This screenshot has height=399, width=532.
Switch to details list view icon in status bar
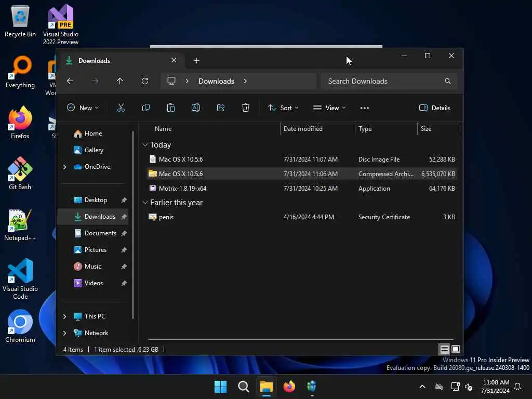445,349
